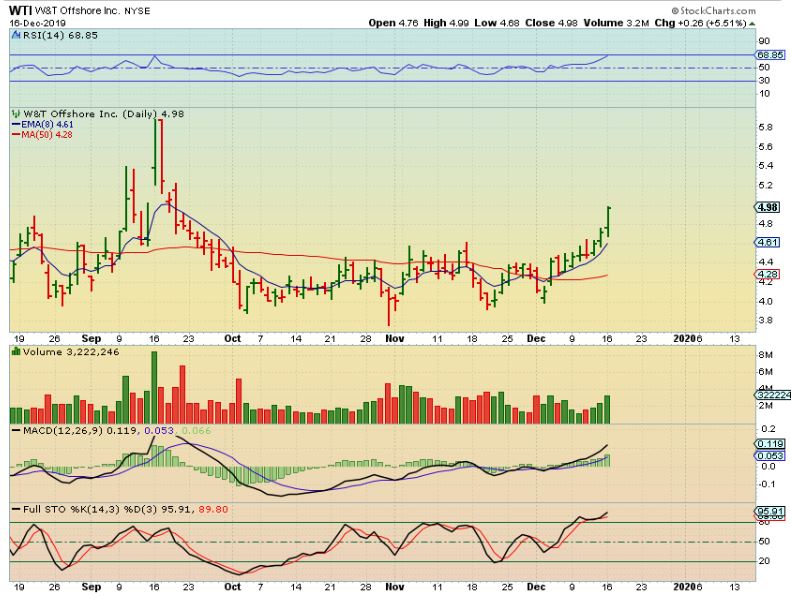This screenshot has height=598, width=791.
Task: Click the volume legend bar icon
Action: [16, 352]
